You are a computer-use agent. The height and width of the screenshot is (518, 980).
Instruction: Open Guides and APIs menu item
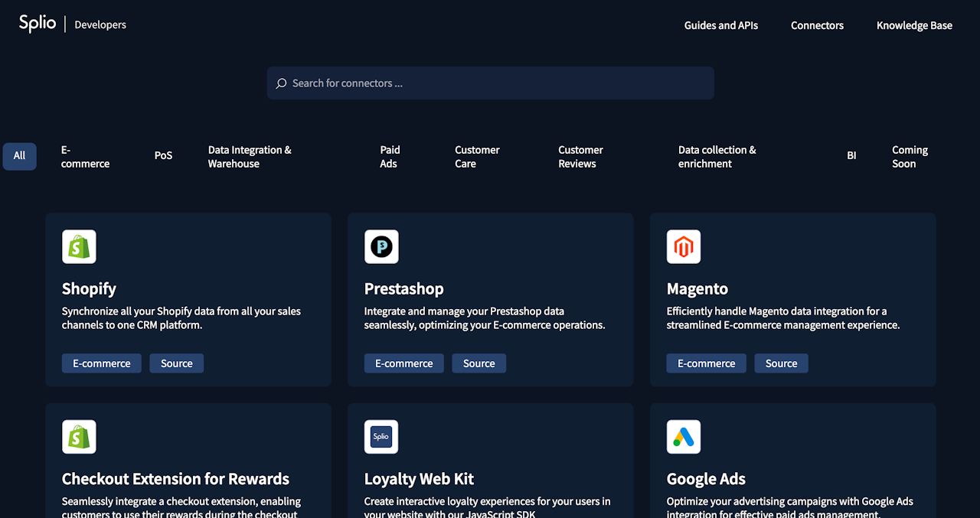point(721,25)
